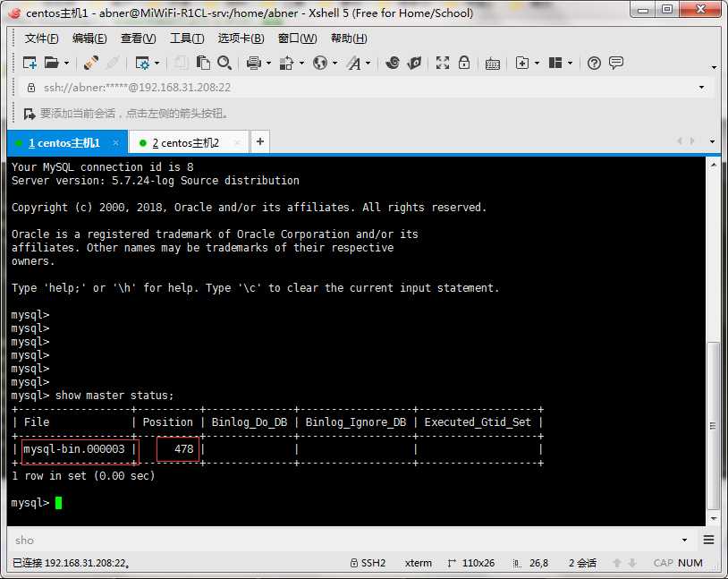
Task: Click the virtual keyboard toolbar icon
Action: (493, 64)
